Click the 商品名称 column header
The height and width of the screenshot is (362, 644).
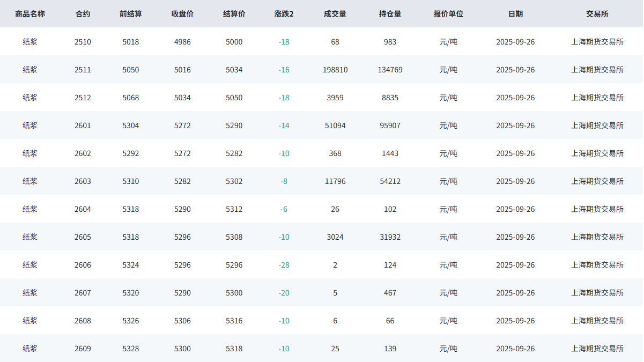(x=30, y=14)
